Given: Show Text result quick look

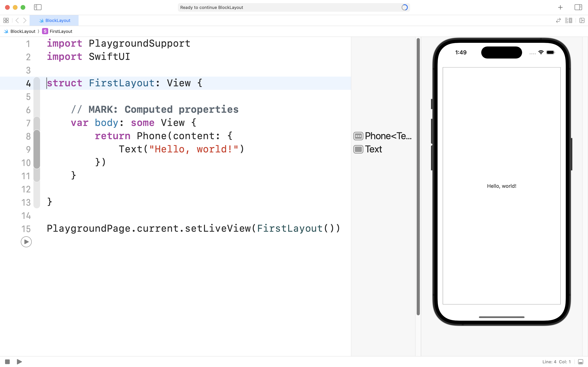Looking at the screenshot, I should tap(358, 149).
